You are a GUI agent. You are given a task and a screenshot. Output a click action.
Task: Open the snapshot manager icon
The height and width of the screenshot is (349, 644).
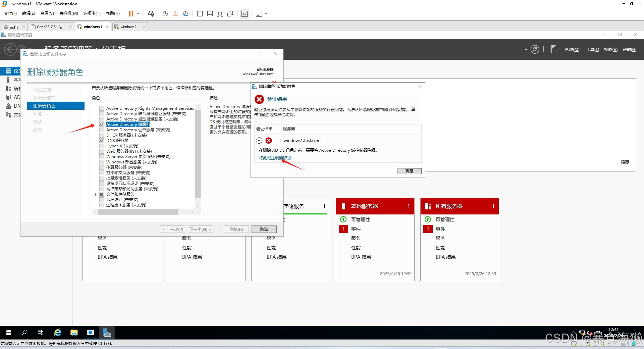[x=185, y=14]
